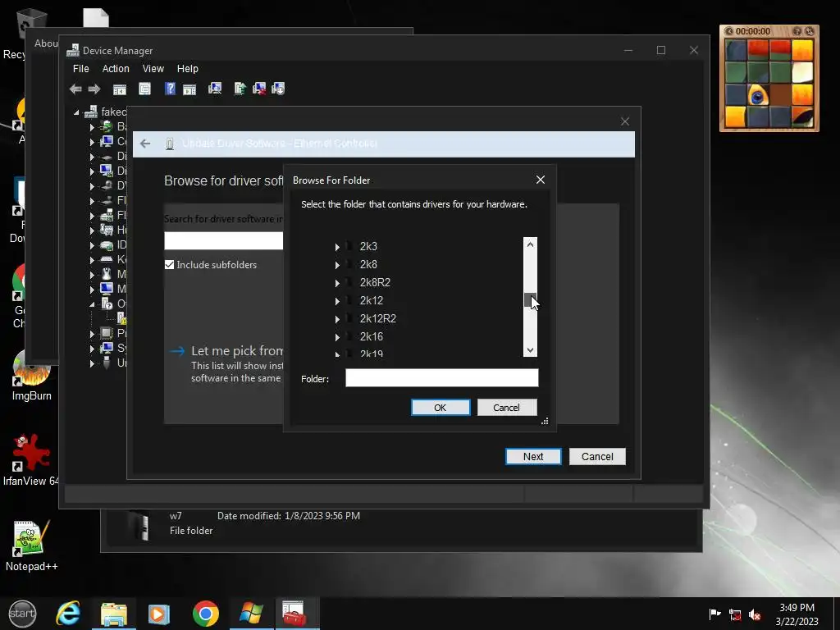Click the Back arrow in Device Manager toolbar
840x630 pixels.
(75, 89)
